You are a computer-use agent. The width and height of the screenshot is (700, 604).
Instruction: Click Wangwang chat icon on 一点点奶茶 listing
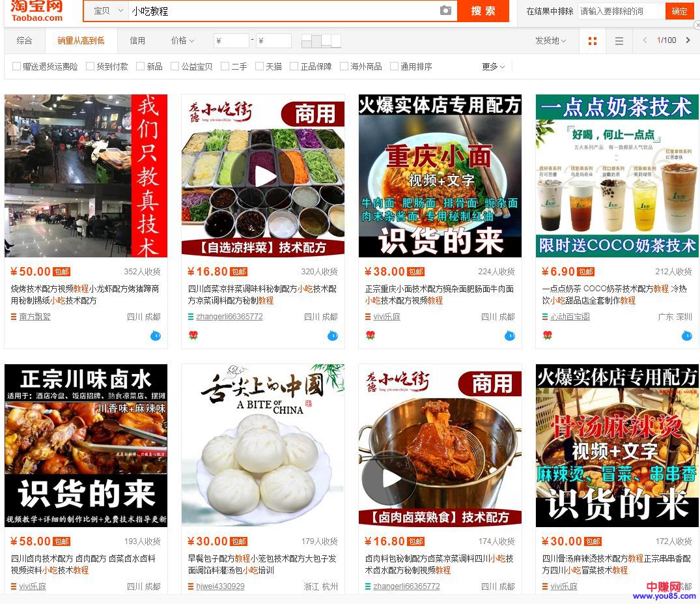[686, 336]
